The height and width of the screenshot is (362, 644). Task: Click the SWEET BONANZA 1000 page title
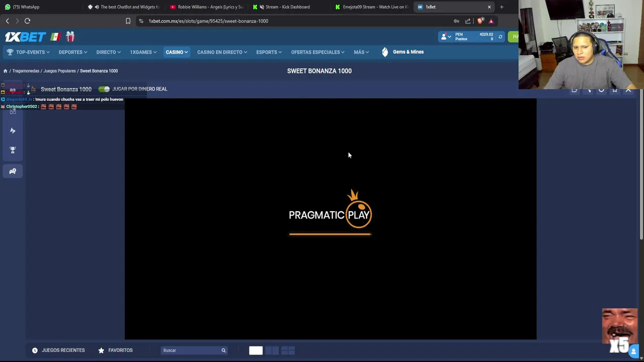(x=319, y=71)
